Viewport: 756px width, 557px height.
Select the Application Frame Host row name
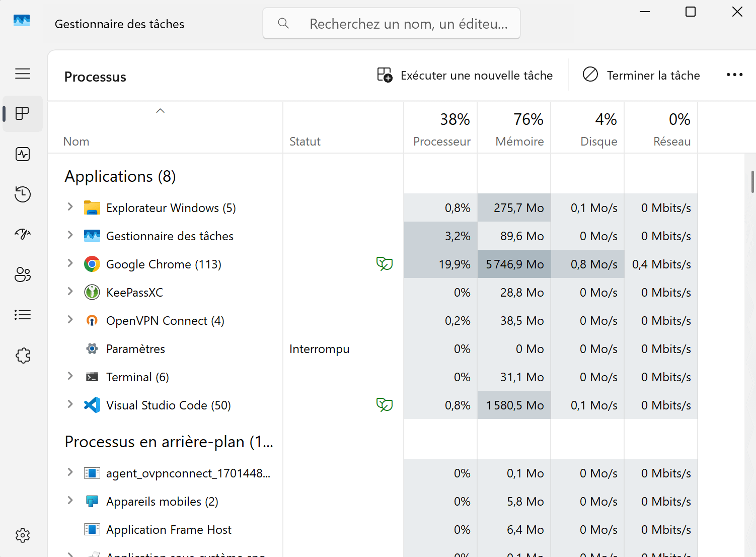point(169,530)
